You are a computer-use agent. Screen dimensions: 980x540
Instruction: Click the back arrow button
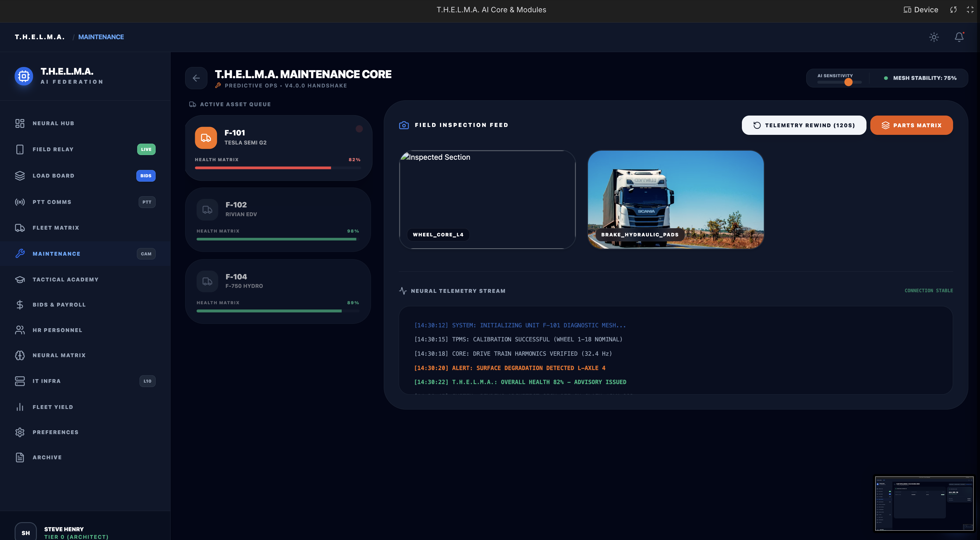[x=196, y=78]
